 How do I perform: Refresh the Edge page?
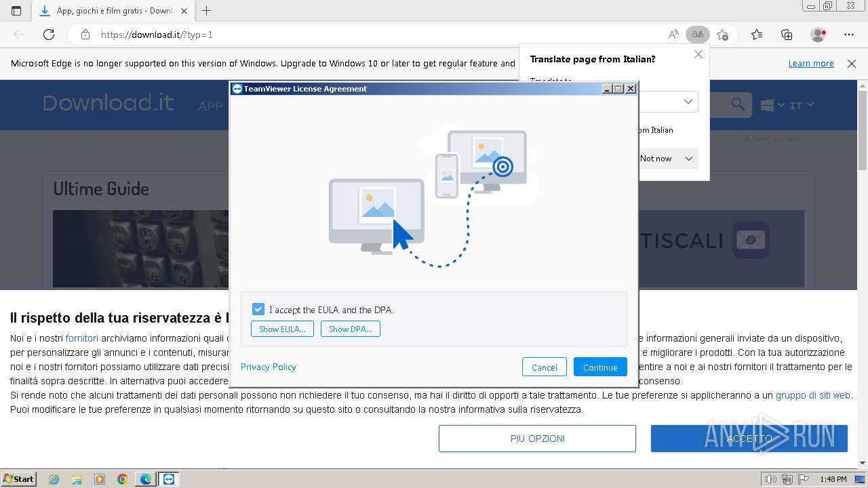(49, 35)
